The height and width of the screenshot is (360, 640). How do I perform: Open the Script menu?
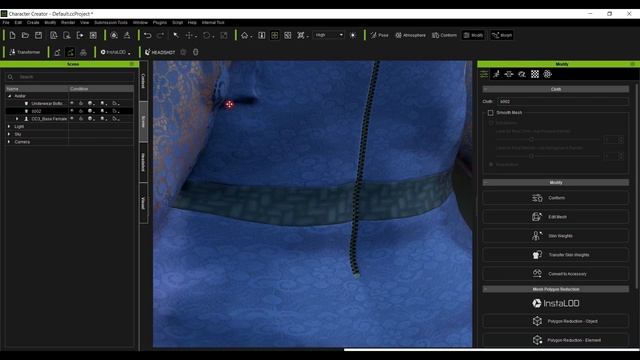click(178, 22)
